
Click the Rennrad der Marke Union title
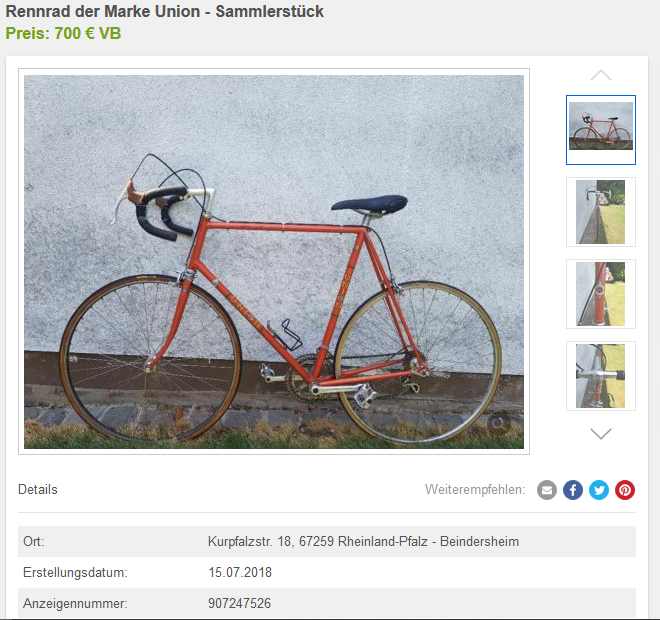pos(165,11)
